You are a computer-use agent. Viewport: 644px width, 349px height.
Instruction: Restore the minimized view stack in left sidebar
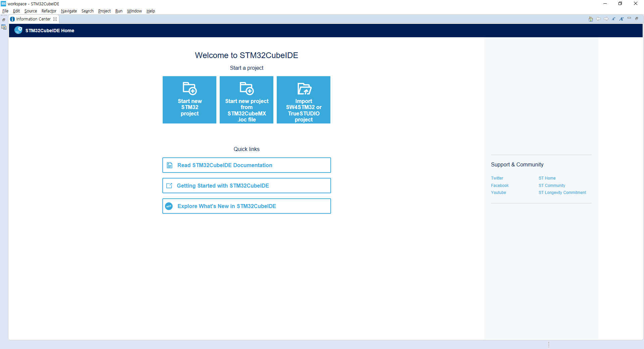[x=4, y=20]
